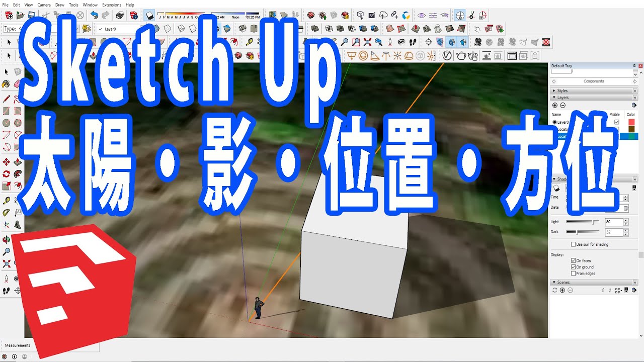Click the Open file folder icon
644x362 pixels.
click(20, 15)
